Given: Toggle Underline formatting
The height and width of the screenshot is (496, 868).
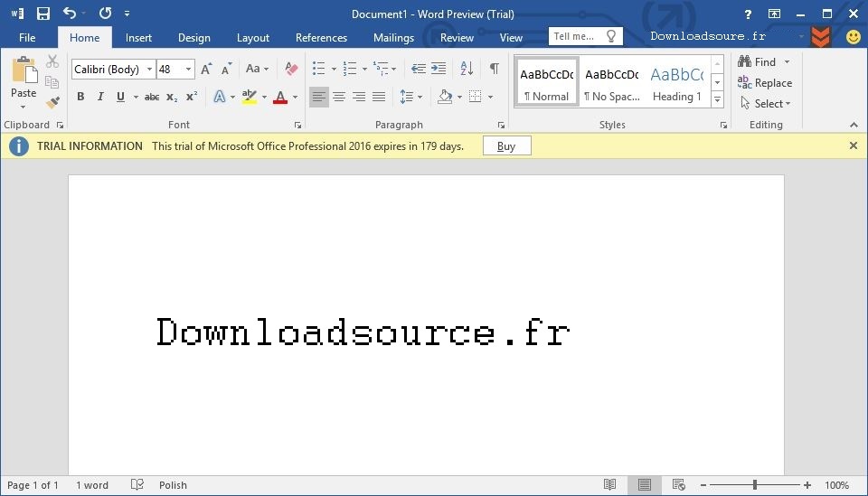Looking at the screenshot, I should click(120, 97).
